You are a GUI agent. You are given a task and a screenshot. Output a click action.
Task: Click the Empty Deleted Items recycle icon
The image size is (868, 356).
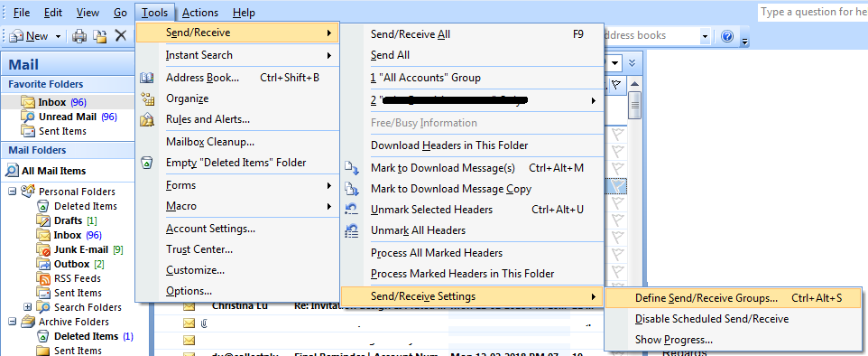[147, 163]
